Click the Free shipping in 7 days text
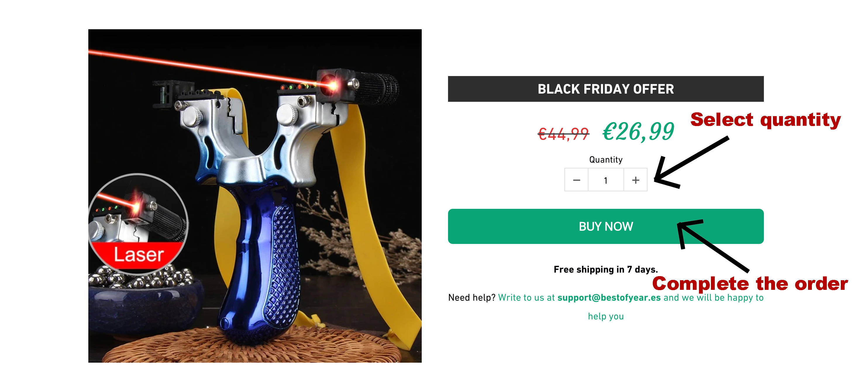 point(605,269)
